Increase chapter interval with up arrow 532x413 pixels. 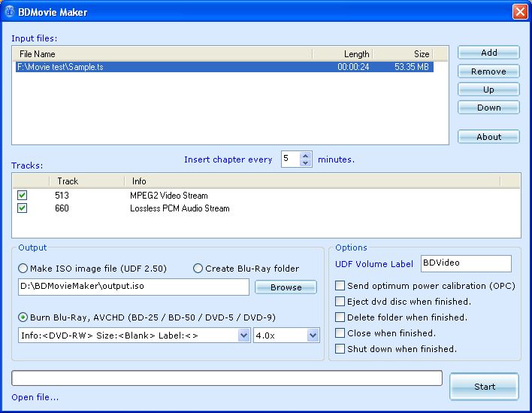click(x=305, y=156)
